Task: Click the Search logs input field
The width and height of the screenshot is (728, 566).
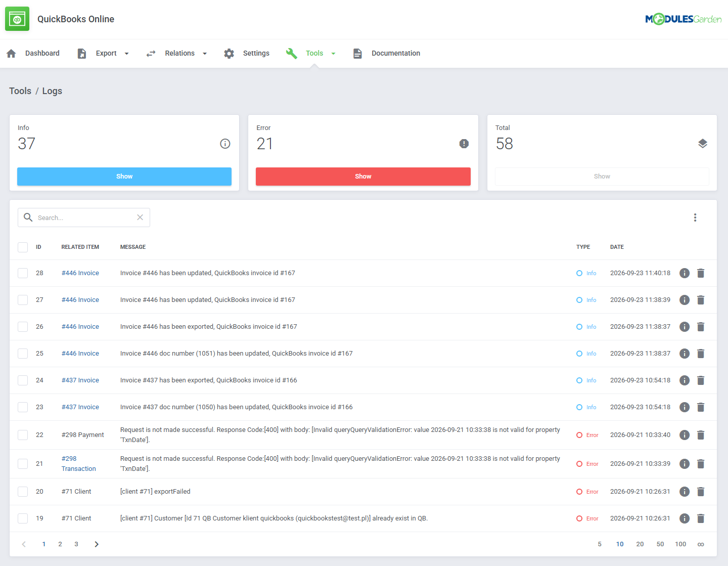Action: click(x=84, y=217)
